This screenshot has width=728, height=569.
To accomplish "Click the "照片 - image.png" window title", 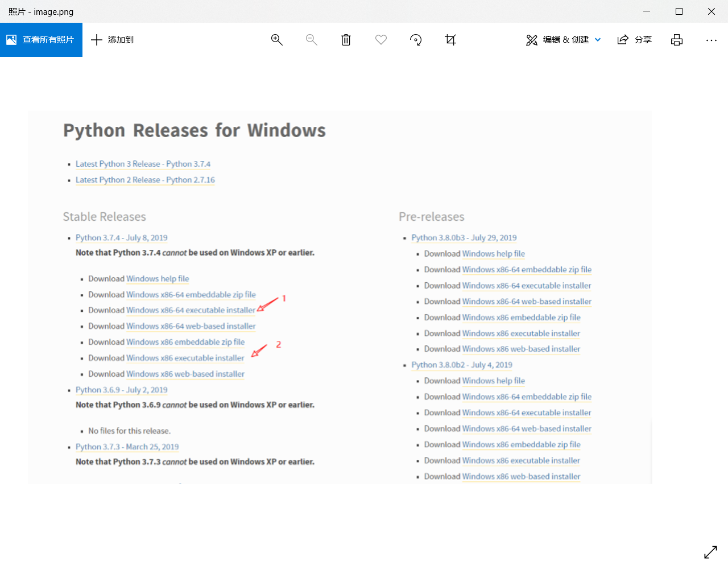I will 41,11.
